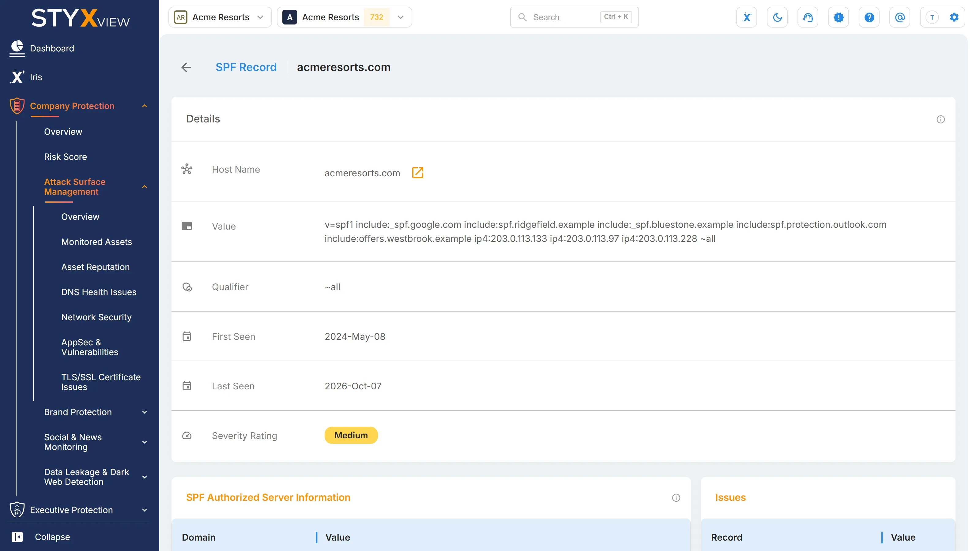Open DNS Health Issues
The height and width of the screenshot is (551, 980).
click(99, 292)
